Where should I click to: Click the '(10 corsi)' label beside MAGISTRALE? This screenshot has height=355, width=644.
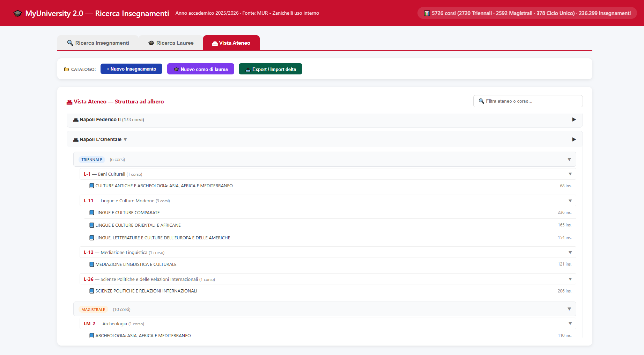pos(121,310)
